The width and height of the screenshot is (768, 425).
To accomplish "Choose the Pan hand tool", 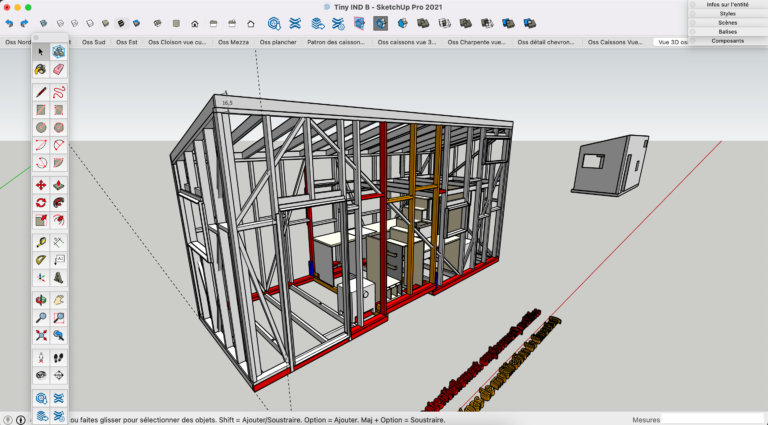I will (58, 300).
